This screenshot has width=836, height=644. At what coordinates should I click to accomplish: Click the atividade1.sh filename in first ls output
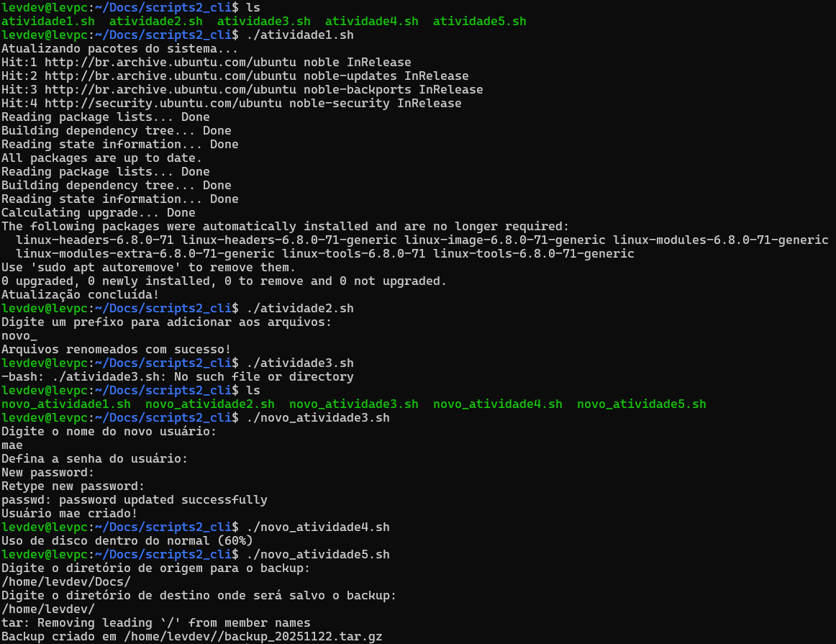pos(48,22)
